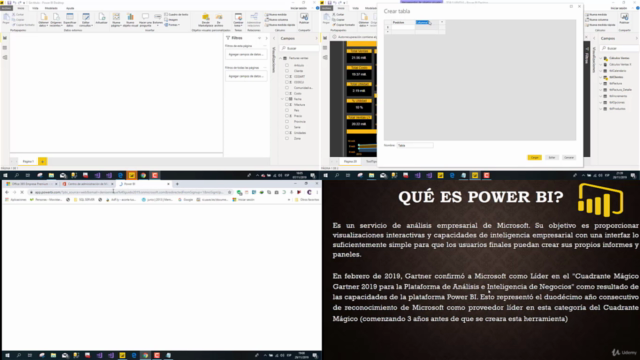Switch to Ayuda tab in left Power BI ribbon
The height and width of the screenshot is (360, 640).
coord(70,8)
